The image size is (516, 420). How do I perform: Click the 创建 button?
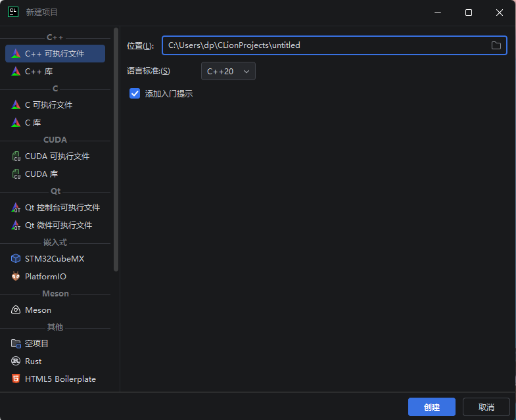pyautogui.click(x=432, y=407)
